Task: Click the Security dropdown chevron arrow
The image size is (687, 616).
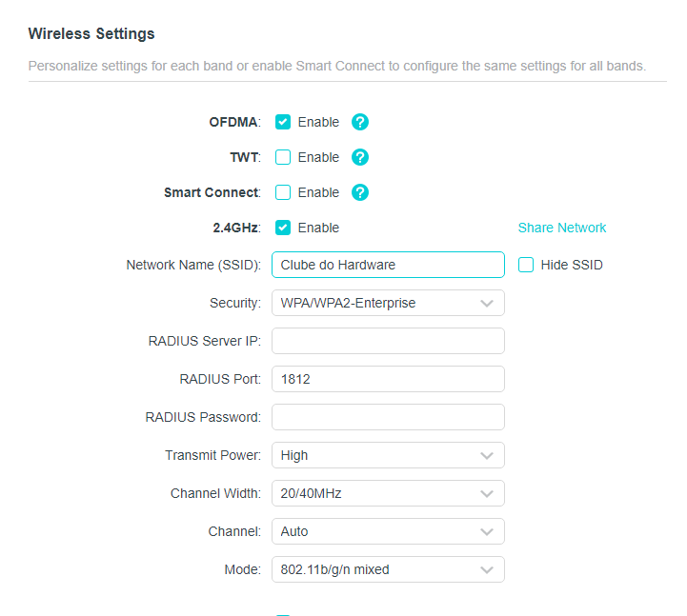Action: [487, 304]
